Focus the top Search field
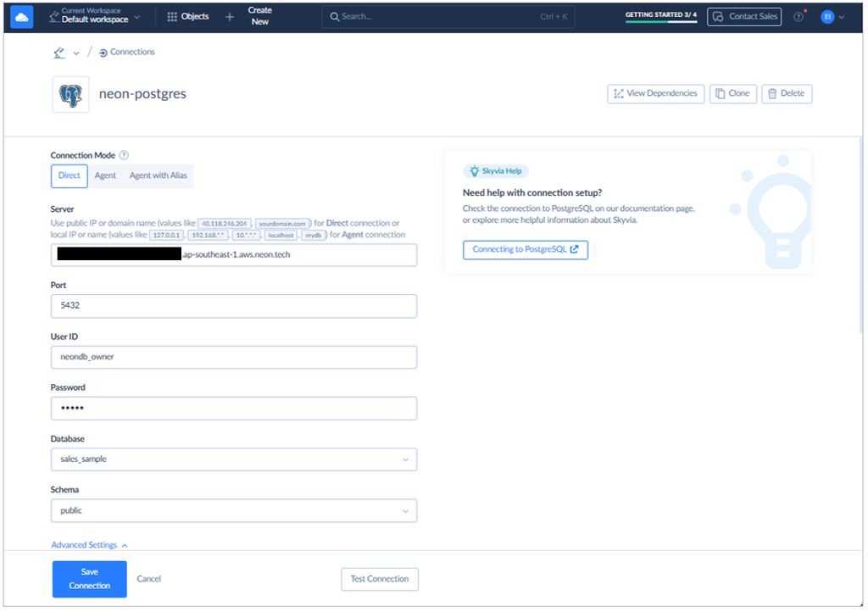The width and height of the screenshot is (868, 612). point(448,17)
